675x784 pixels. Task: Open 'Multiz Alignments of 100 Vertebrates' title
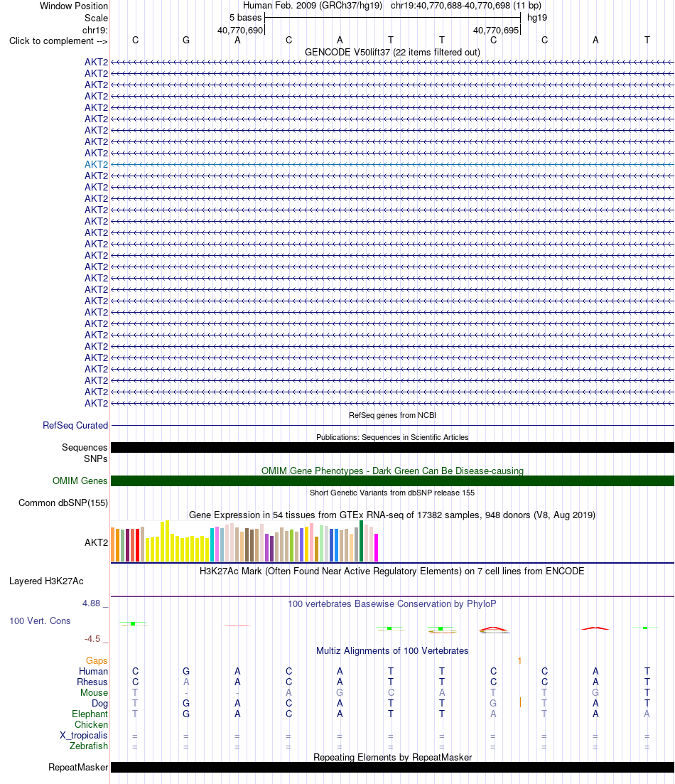[x=392, y=650]
